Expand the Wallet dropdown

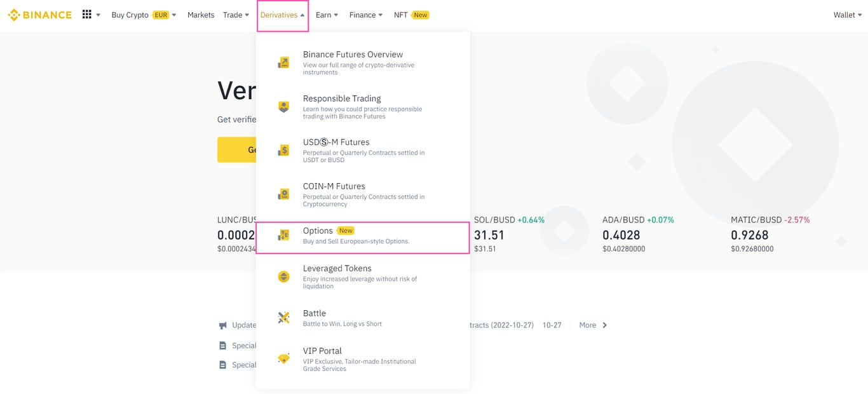click(x=848, y=15)
